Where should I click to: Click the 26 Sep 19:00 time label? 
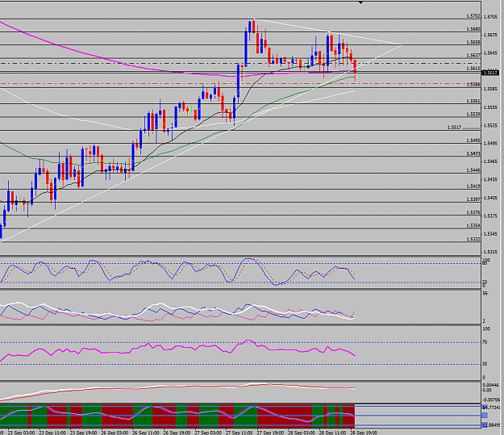click(x=177, y=433)
